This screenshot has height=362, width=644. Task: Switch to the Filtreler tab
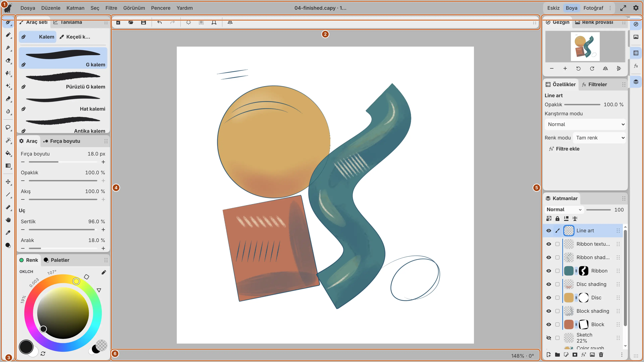[594, 84]
